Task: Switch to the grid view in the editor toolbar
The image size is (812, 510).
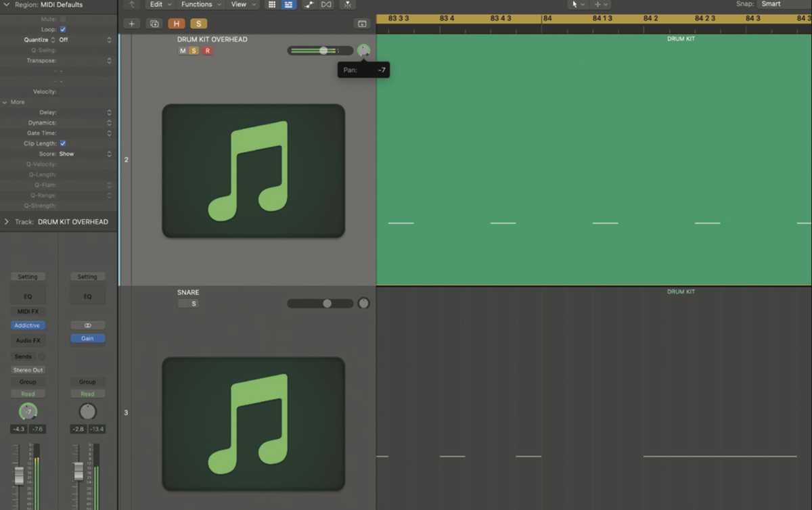Action: pos(271,5)
